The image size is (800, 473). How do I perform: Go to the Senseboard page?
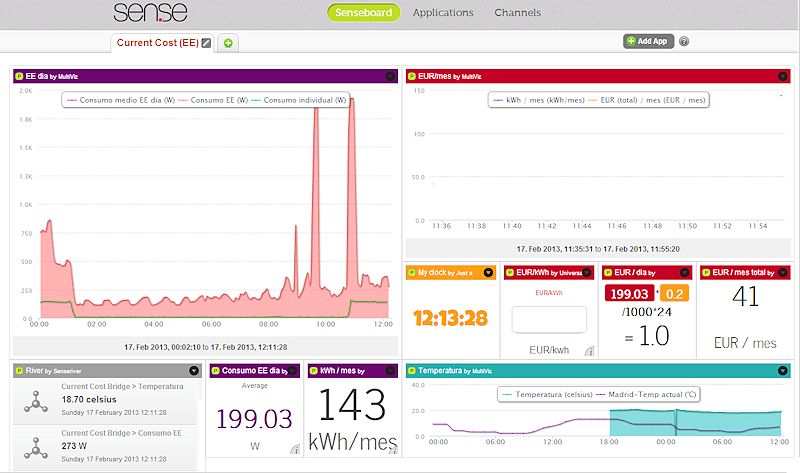(x=363, y=13)
